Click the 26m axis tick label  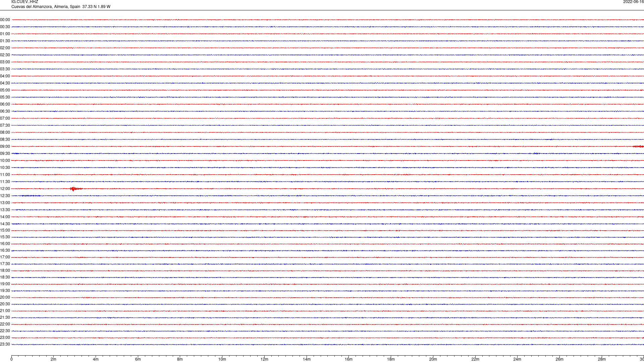click(x=559, y=359)
